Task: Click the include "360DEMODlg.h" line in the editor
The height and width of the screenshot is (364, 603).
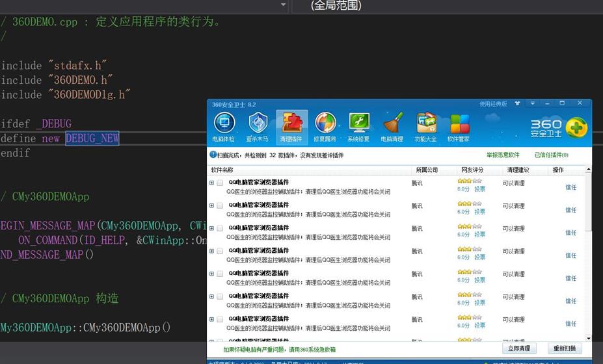Action: (x=66, y=94)
